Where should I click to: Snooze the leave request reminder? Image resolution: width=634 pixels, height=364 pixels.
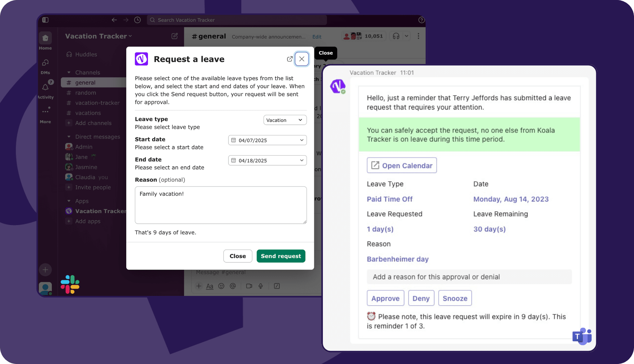[455, 298]
